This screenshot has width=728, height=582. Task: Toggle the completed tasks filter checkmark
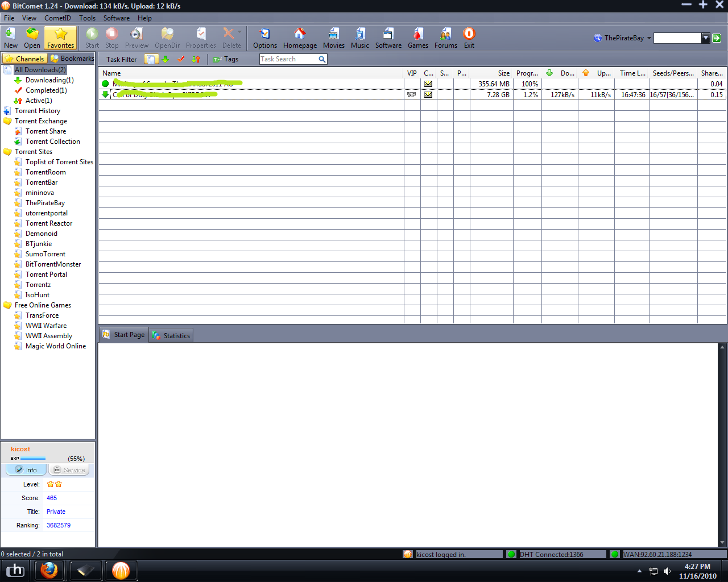coord(181,59)
